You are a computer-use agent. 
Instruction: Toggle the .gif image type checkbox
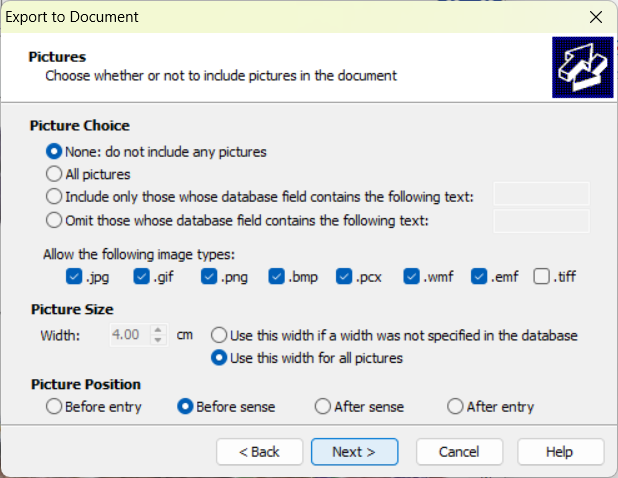click(x=142, y=277)
